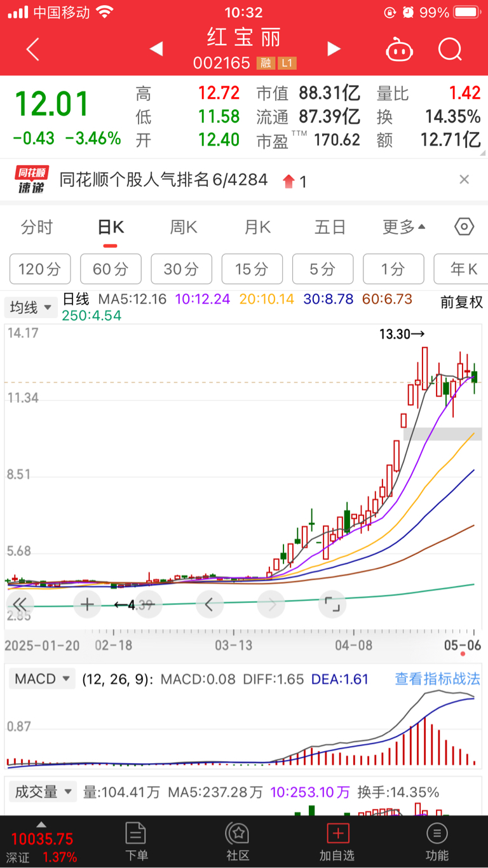Open 均线 indicator dropdown
488x868 pixels.
pos(31,308)
